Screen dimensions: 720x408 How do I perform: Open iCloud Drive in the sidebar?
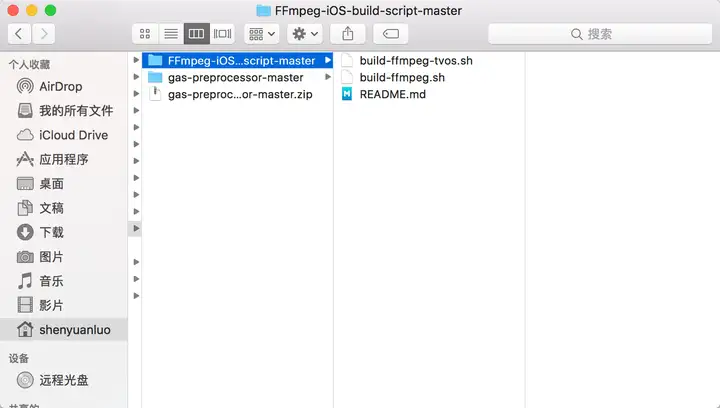click(x=64, y=135)
